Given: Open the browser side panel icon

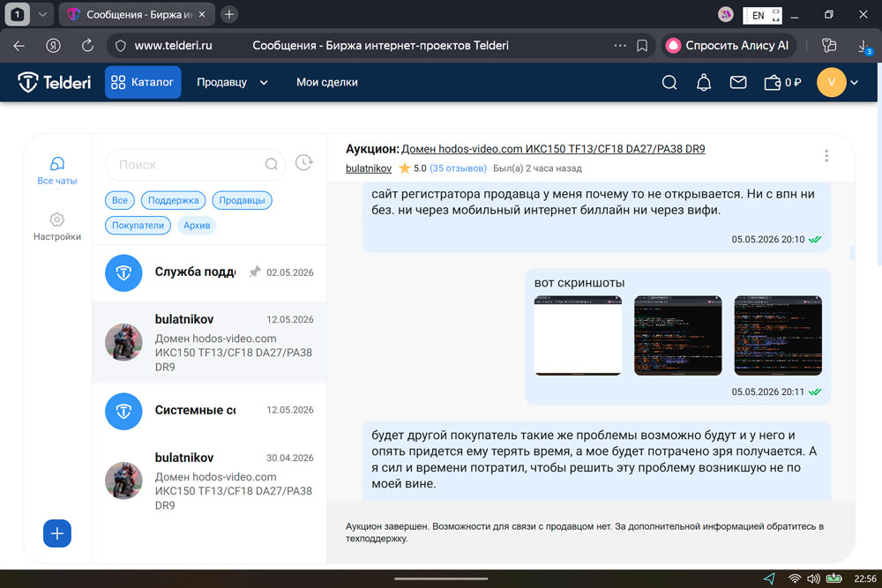Looking at the screenshot, I should 829,46.
